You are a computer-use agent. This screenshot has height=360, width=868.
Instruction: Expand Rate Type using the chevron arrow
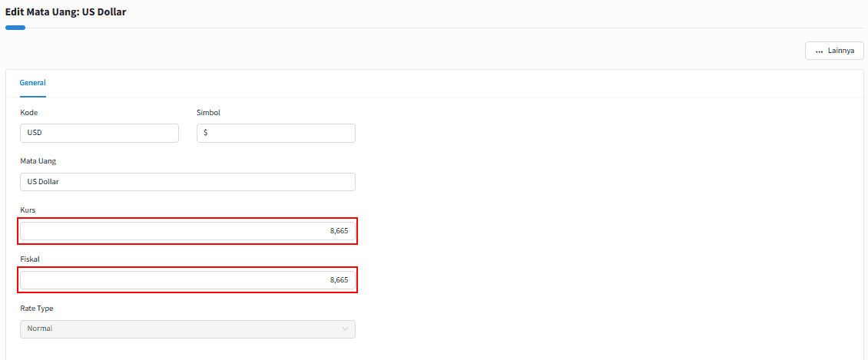coord(346,329)
